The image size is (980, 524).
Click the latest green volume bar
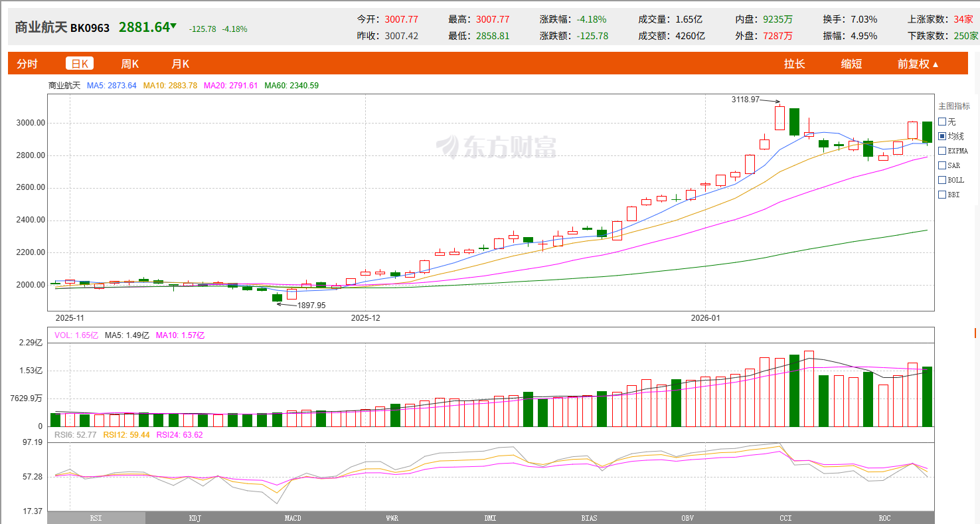927,396
